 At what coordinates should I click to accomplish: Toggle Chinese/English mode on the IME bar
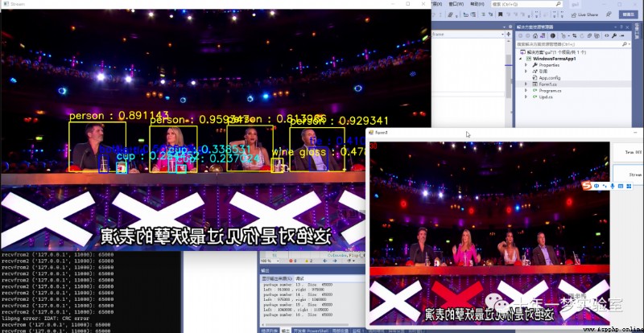pyautogui.click(x=597, y=186)
